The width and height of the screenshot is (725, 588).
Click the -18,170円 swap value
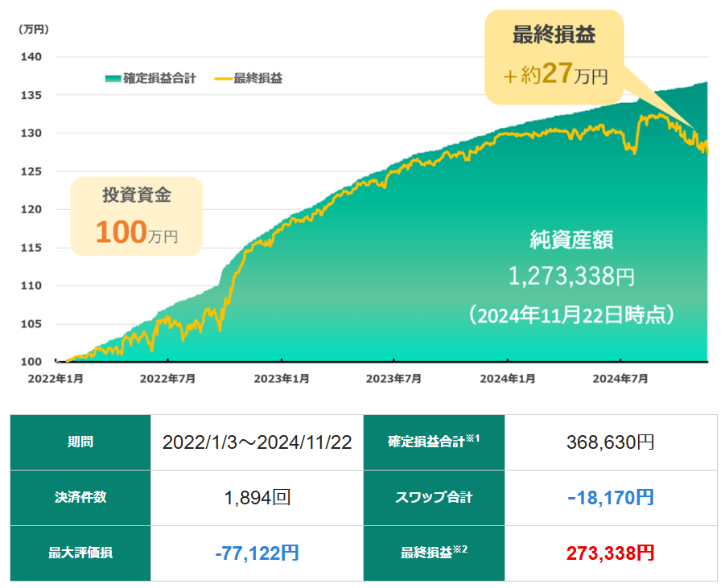tap(611, 498)
